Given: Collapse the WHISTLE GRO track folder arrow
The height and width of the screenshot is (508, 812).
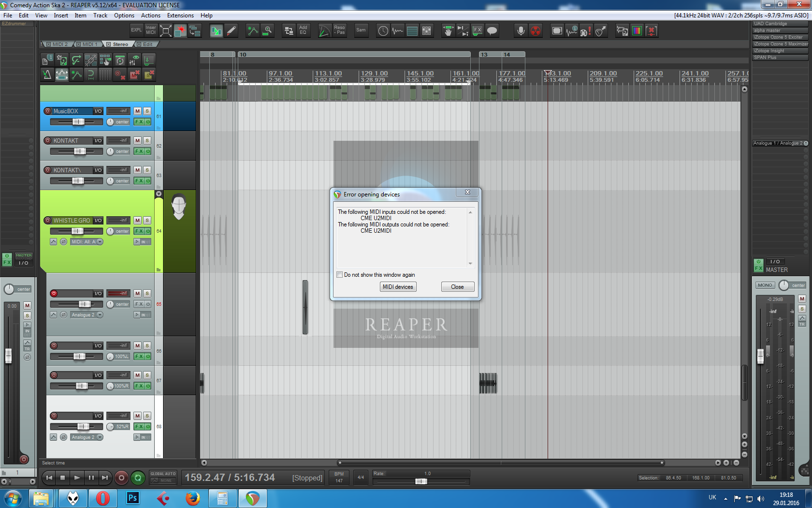Looking at the screenshot, I should coord(159,194).
